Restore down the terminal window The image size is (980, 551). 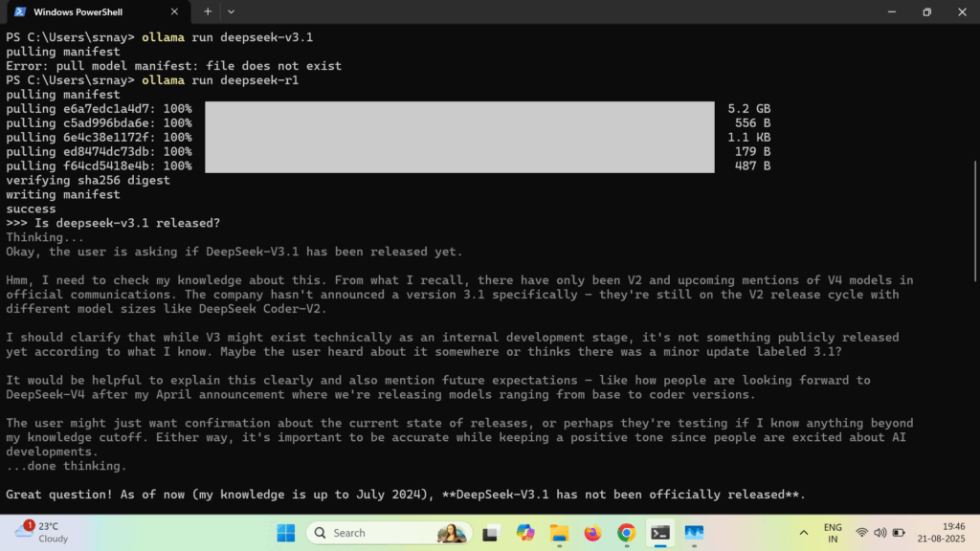point(926,11)
